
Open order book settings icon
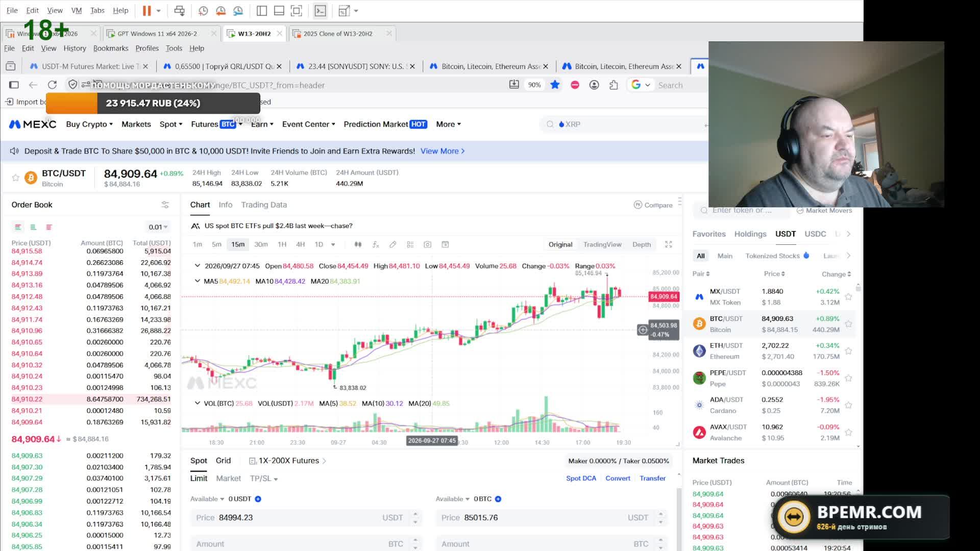pos(165,205)
